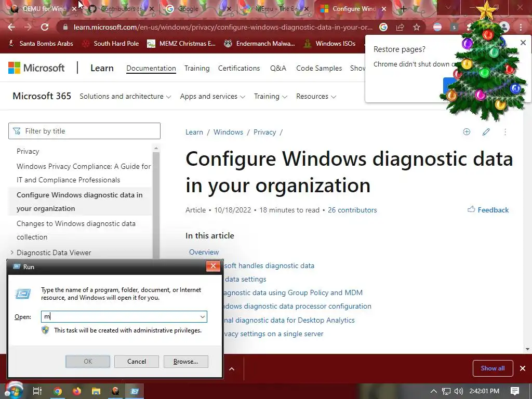This screenshot has height=399, width=532.
Task: Select the Windows Privacy Compliance guide item
Action: 84,173
